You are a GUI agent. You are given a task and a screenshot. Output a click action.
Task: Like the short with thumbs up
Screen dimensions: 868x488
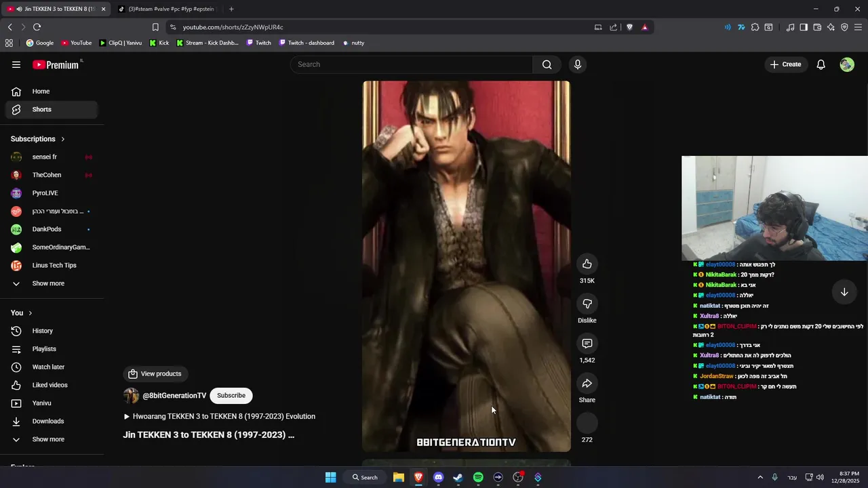coord(587,264)
